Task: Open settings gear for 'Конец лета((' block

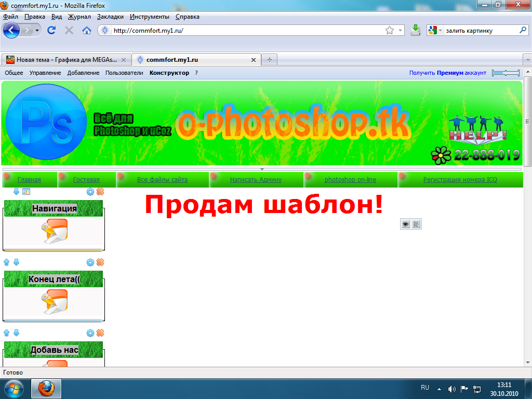Action: [x=90, y=262]
